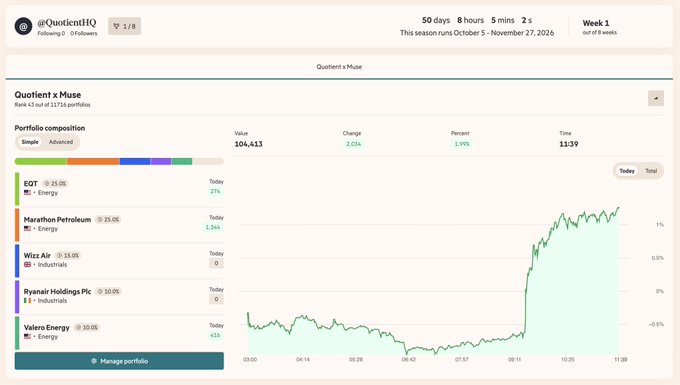
Task: Click the teal Valero allocation segment
Action: point(182,162)
